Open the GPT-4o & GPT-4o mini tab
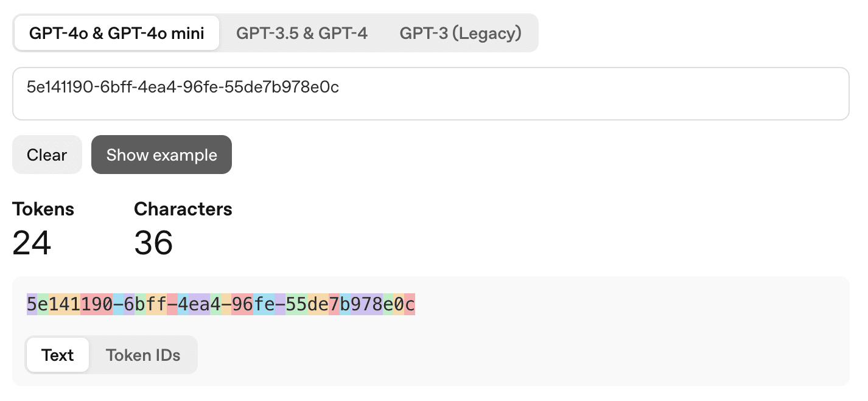The image size is (868, 401). (x=116, y=32)
